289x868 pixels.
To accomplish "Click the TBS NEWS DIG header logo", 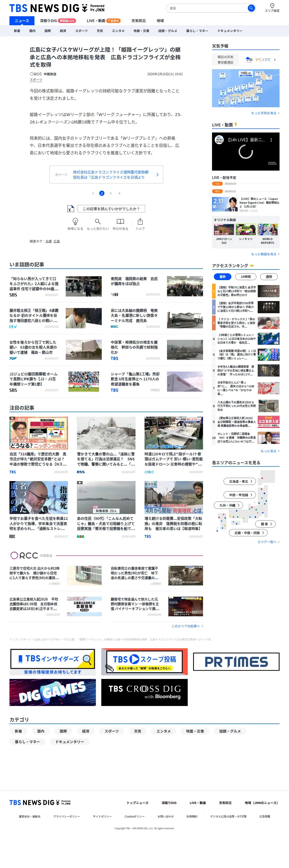I will tap(57, 8).
